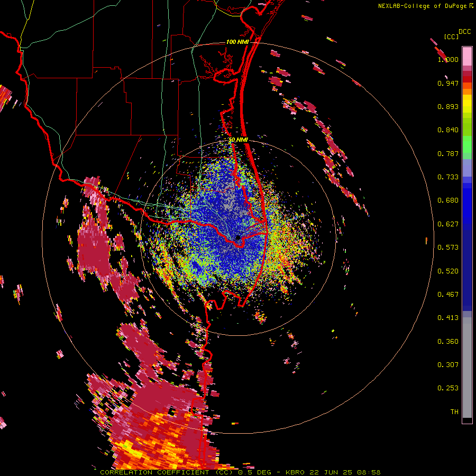Viewport: 476px width, 476px height.
Task: Click the 0.5 DEG elevation text
Action: [255, 472]
